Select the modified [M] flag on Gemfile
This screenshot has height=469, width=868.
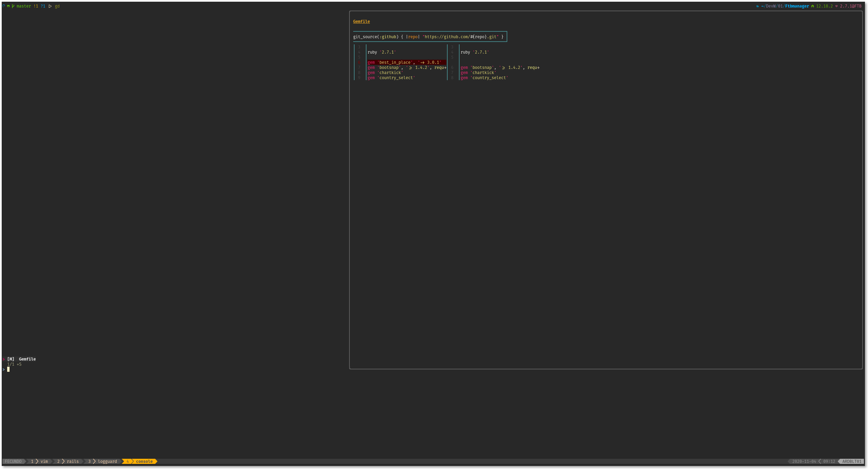pos(11,359)
